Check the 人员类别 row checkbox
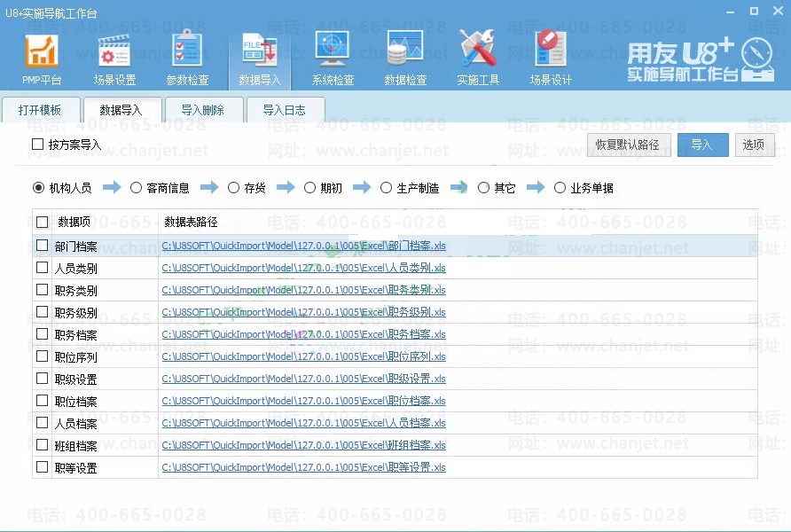The width and height of the screenshot is (791, 532). pos(43,268)
